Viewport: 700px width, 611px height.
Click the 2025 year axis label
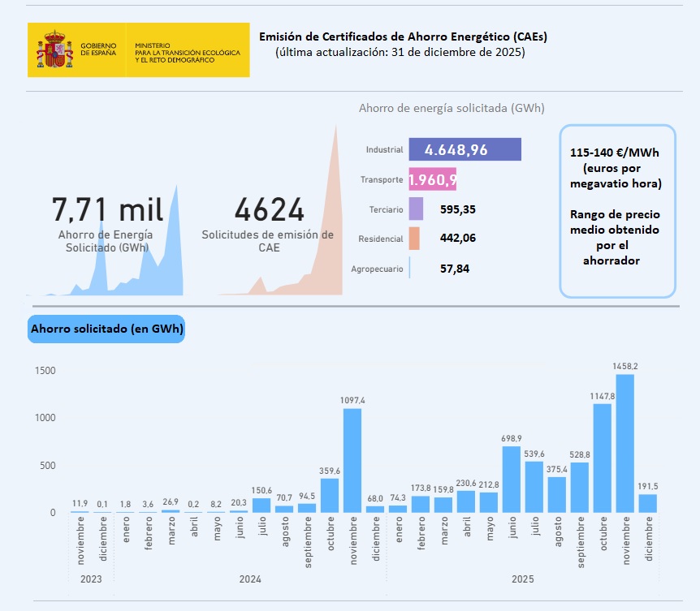click(x=522, y=579)
